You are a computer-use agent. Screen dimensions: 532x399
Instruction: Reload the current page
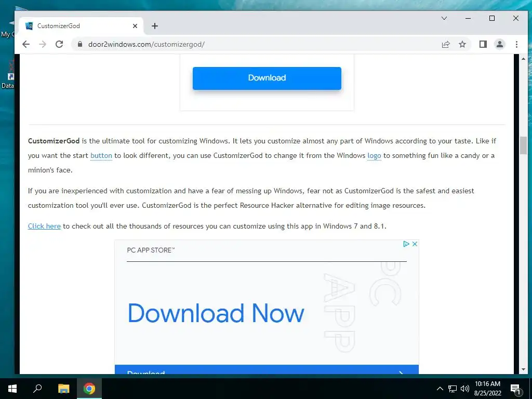tap(59, 44)
